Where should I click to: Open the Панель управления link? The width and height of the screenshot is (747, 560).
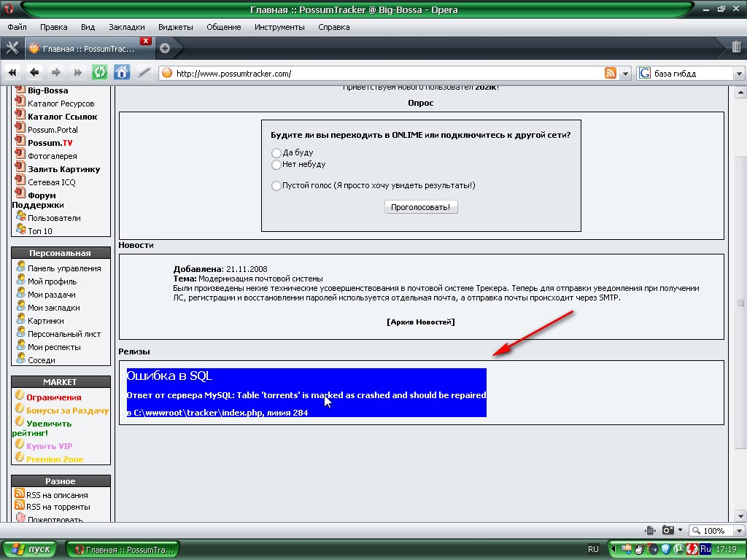[x=64, y=268]
